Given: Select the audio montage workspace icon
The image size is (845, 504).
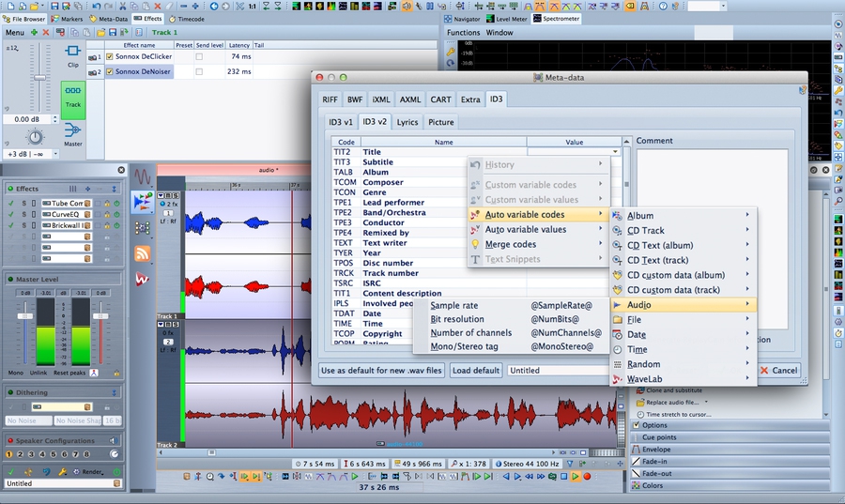Looking at the screenshot, I should pyautogui.click(x=143, y=201).
